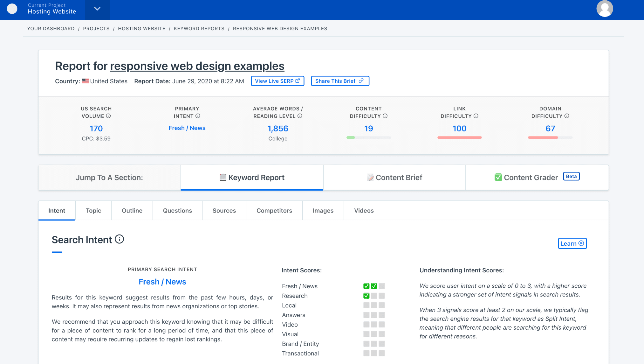Select the Outline tab
Viewport: 644px width, 364px height.
[132, 211]
